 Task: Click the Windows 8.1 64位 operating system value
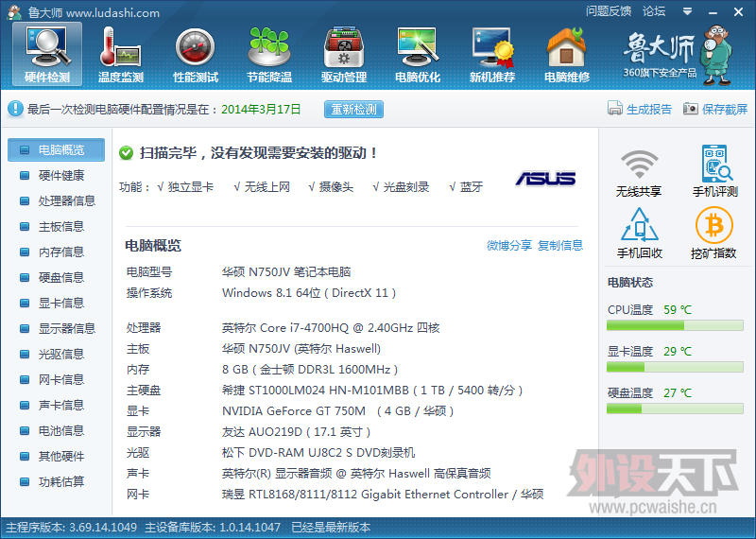coord(309,293)
